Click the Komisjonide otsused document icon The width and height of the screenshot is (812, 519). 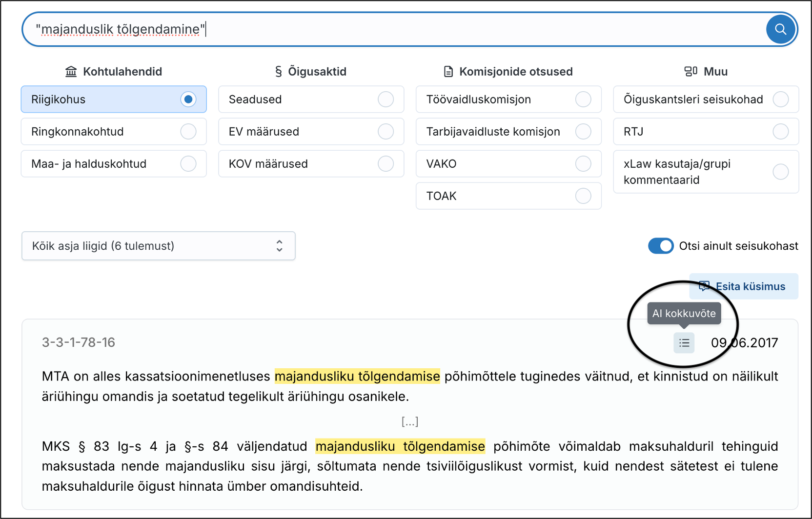[x=448, y=72]
